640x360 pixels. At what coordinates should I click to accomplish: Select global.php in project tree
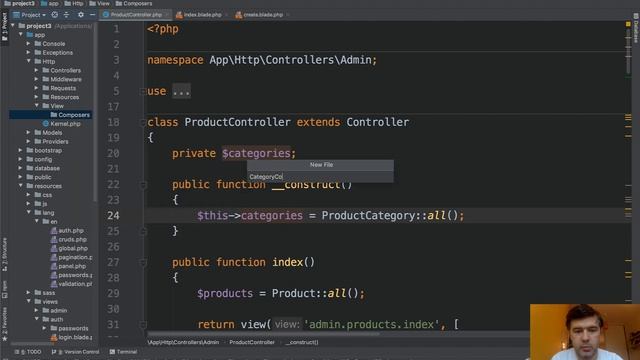[69, 249]
